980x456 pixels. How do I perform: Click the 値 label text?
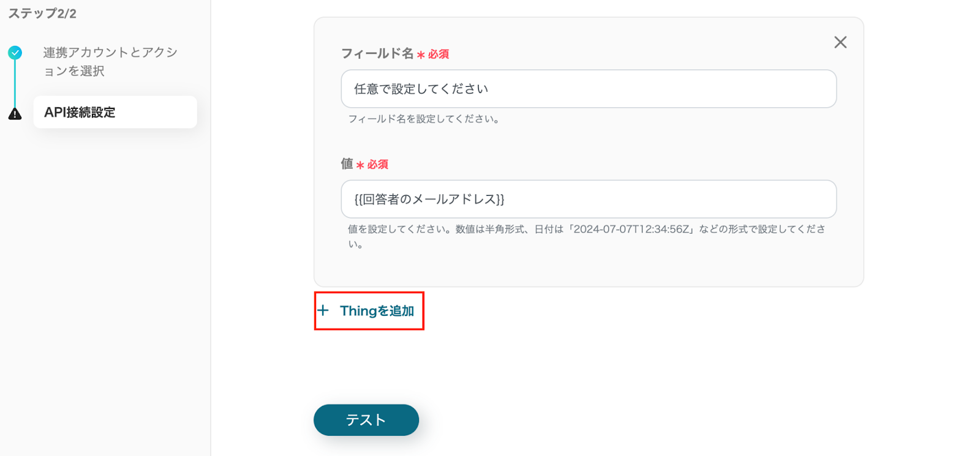[347, 164]
